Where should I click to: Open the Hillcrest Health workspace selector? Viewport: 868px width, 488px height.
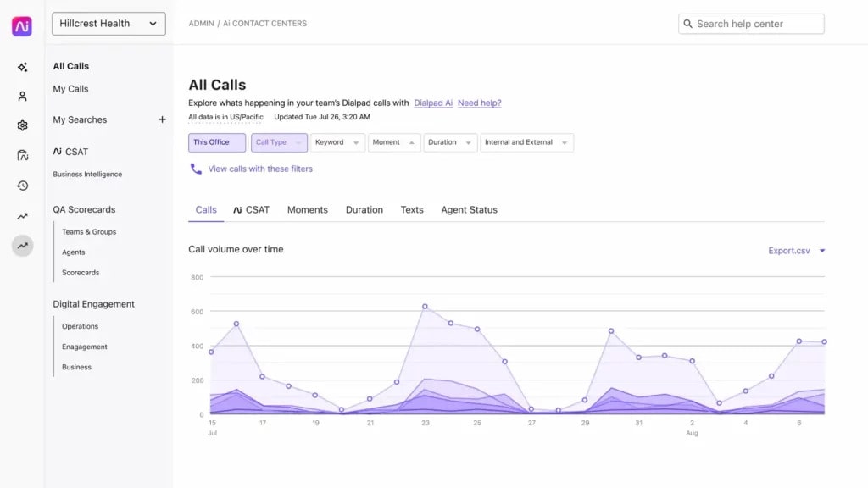pos(108,24)
